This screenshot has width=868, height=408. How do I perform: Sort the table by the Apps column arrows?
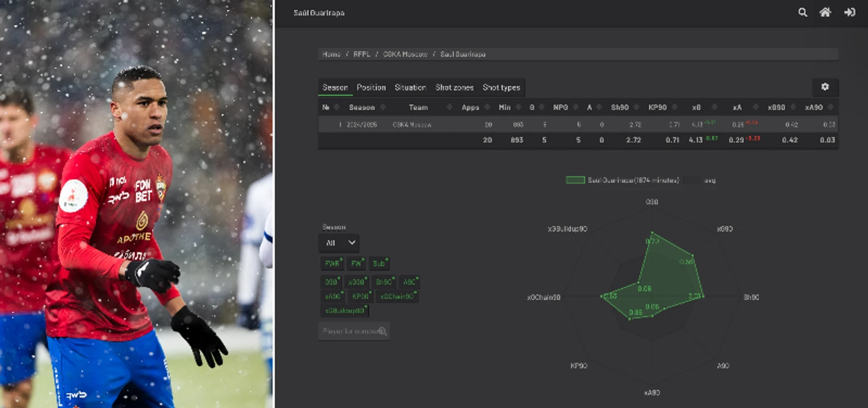(487, 108)
